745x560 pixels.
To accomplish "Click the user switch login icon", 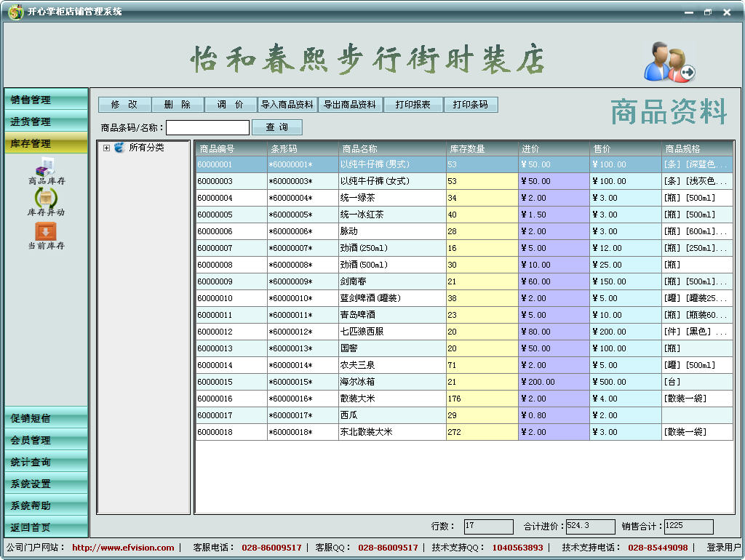I will point(669,63).
